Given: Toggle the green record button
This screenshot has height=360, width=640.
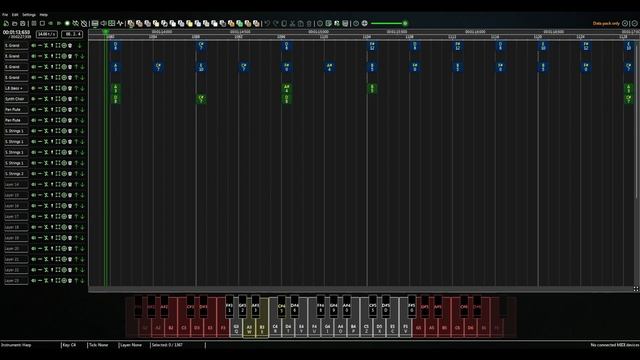Looking at the screenshot, I should point(67,24).
